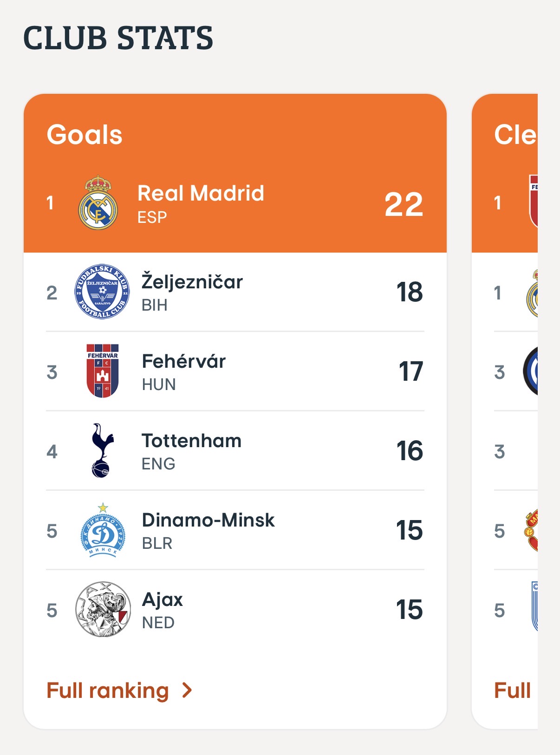Click the Goals card header title

tap(85, 135)
